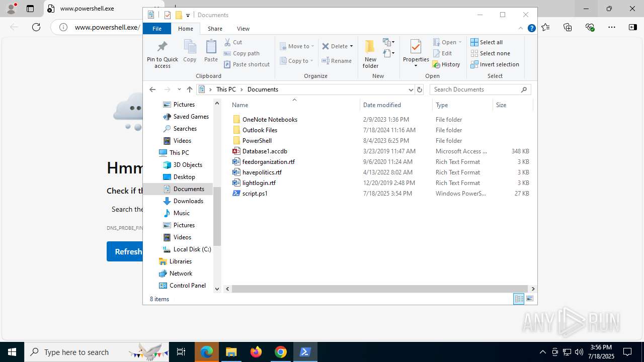Expand the address bar history dropdown
Screen dimensions: 644x362
coord(411,89)
